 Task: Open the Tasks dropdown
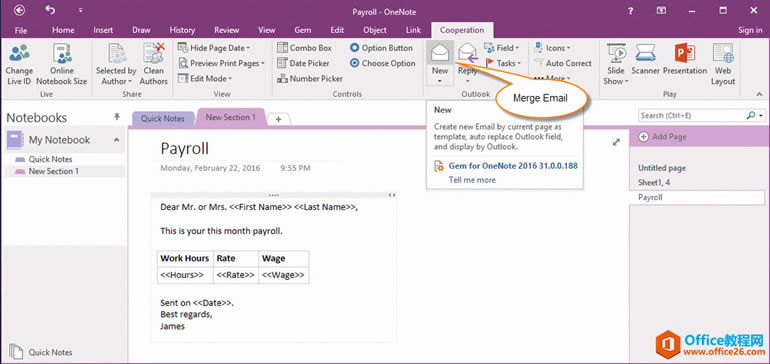click(x=503, y=63)
